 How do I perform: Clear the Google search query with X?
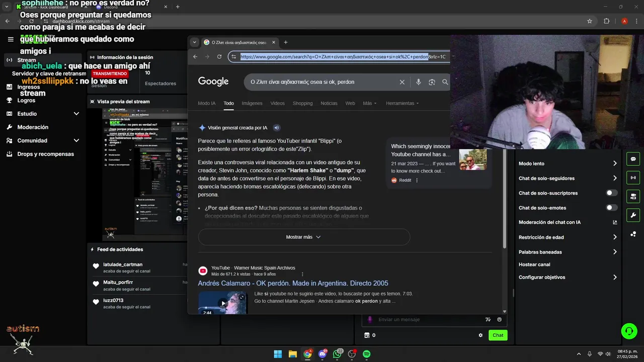click(x=402, y=82)
